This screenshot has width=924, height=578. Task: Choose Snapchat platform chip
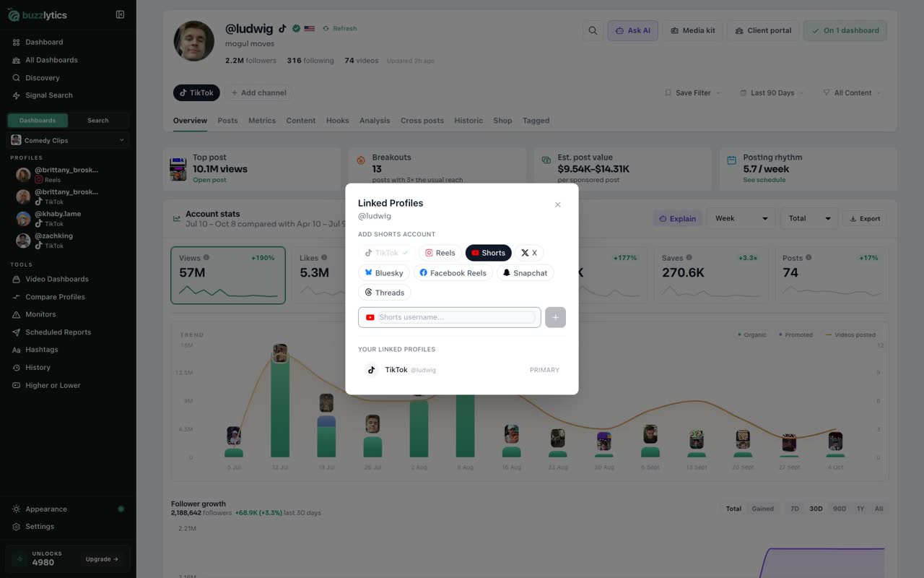(526, 272)
